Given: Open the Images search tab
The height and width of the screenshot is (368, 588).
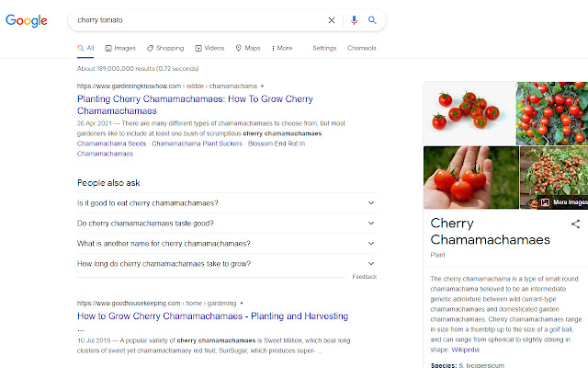Looking at the screenshot, I should [120, 48].
